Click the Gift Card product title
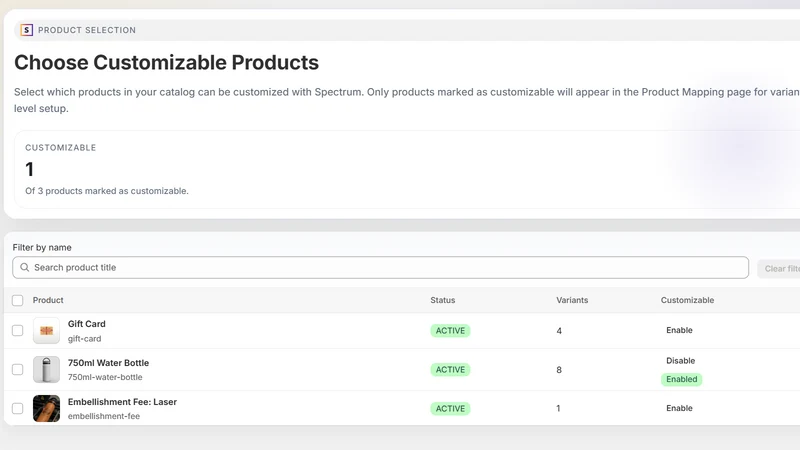Screen dimensions: 800x450 pos(87,324)
